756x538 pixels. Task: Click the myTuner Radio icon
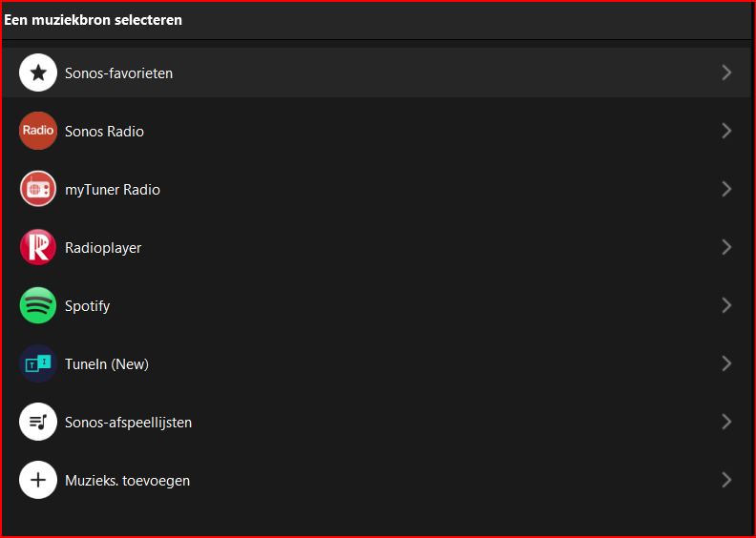(x=38, y=189)
